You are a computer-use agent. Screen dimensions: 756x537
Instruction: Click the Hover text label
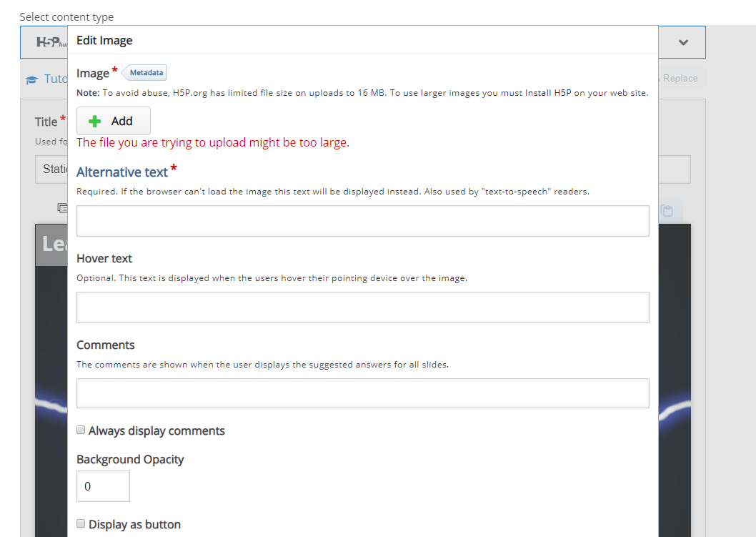104,259
